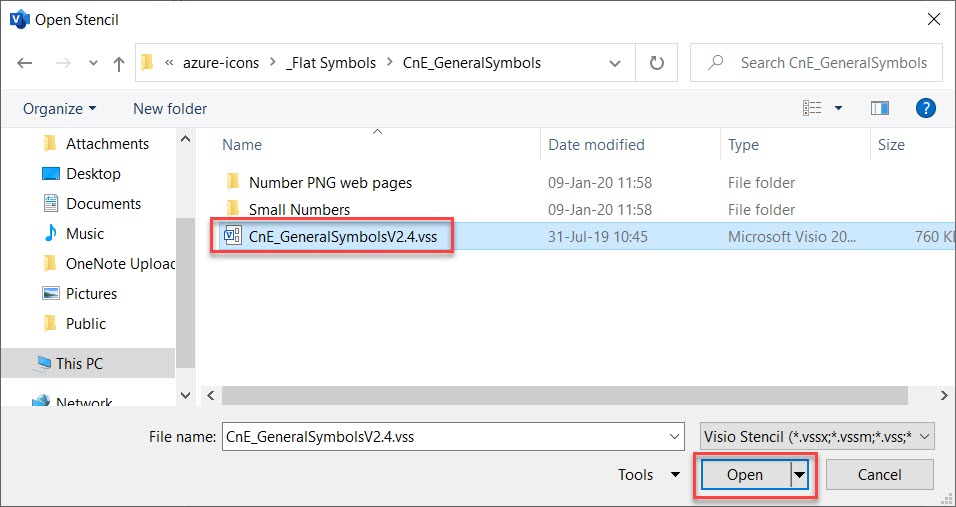
Task: Expand the address bar history dropdown
Action: coord(616,63)
